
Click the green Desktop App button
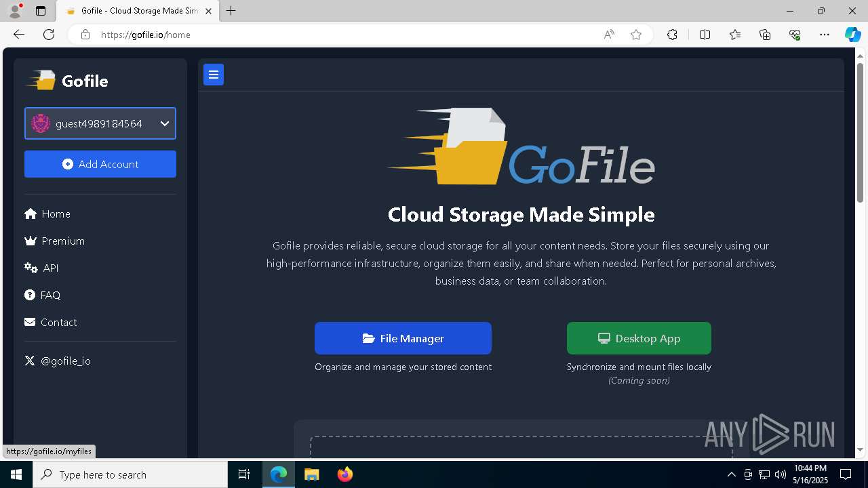tap(639, 338)
